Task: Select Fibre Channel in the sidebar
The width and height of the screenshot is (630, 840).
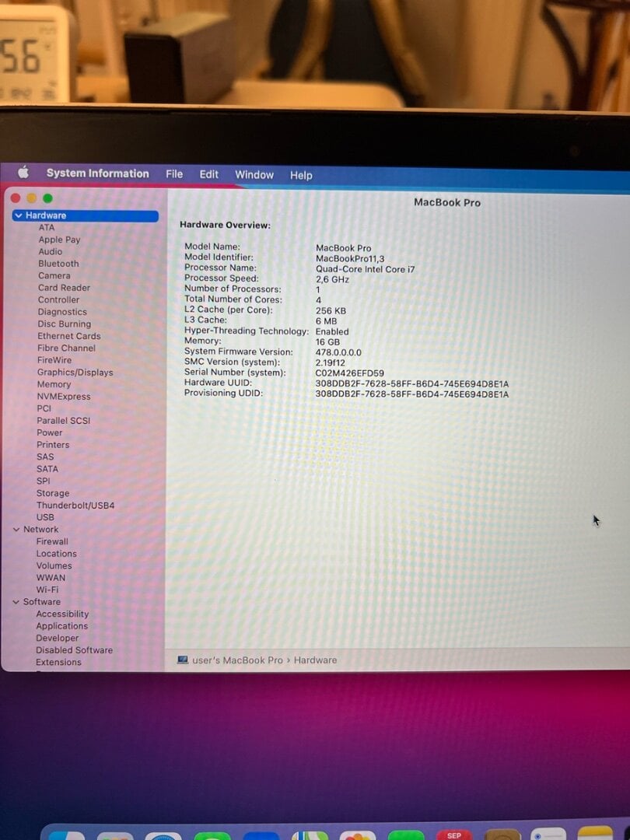Action: point(66,348)
